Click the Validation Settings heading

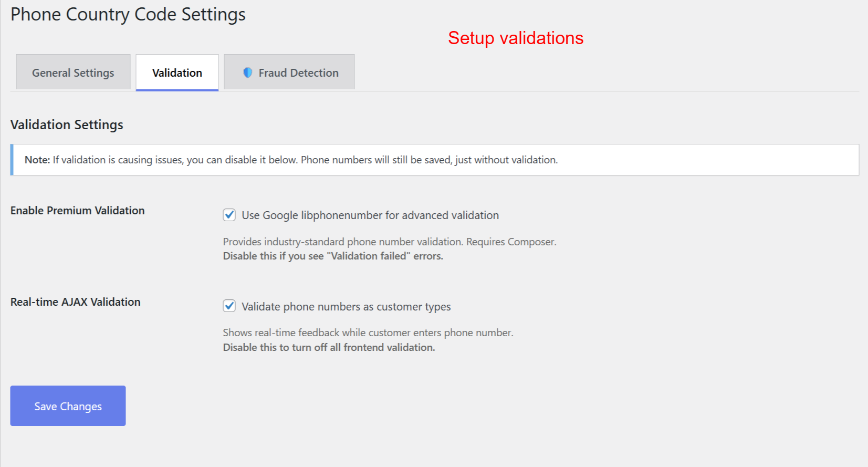click(x=66, y=124)
